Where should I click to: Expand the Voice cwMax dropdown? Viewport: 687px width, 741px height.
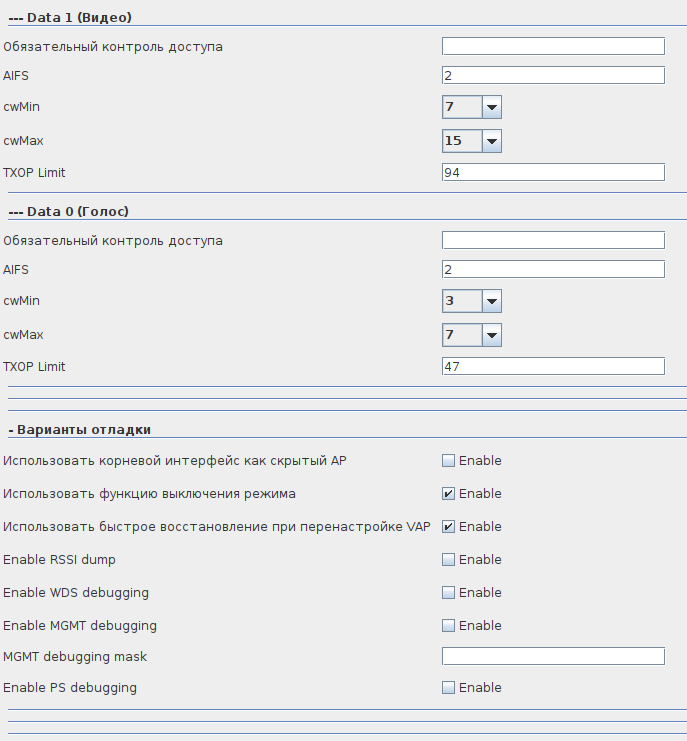(x=471, y=335)
